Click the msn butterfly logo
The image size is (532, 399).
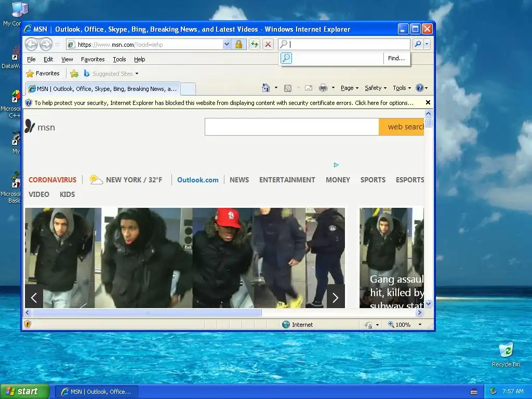tap(30, 126)
